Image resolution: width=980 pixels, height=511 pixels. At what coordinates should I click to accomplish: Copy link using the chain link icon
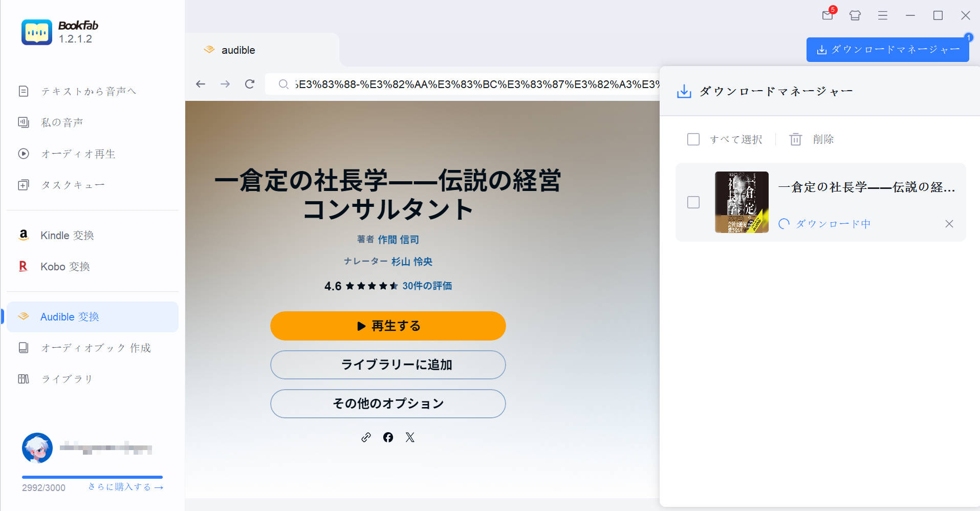(365, 437)
